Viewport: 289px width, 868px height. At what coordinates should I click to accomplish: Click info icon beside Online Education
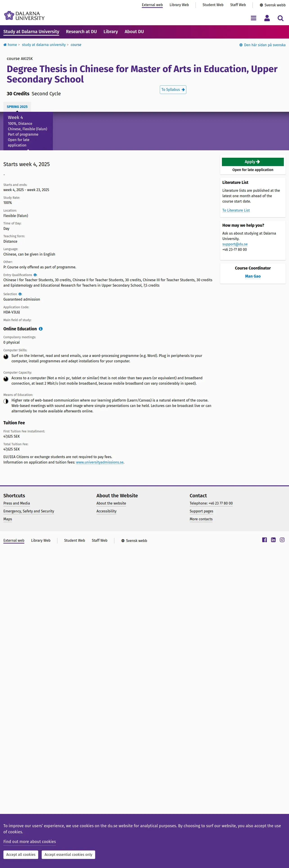(41, 329)
